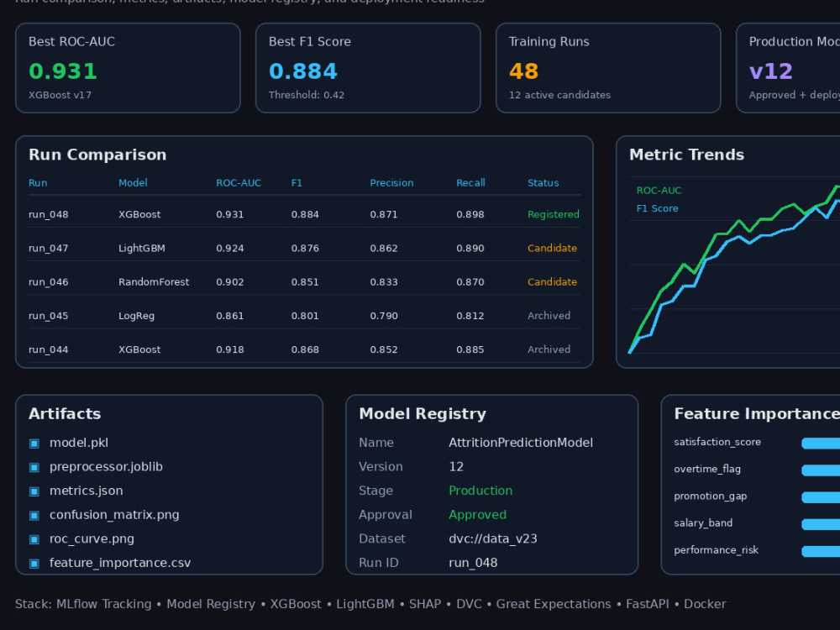The image size is (840, 630).
Task: Open the roc_curve.png artifact
Action: [x=92, y=539]
